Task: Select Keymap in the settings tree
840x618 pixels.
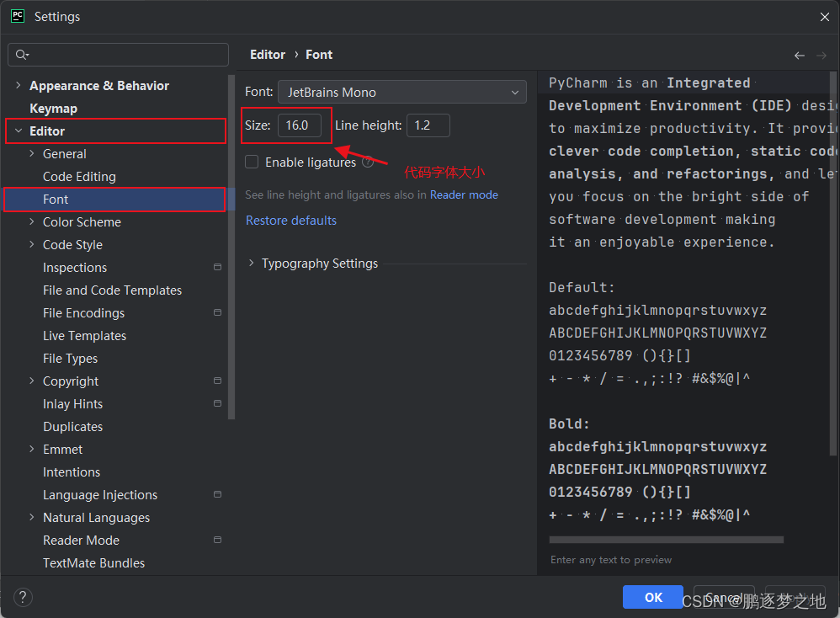Action: pyautogui.click(x=54, y=109)
